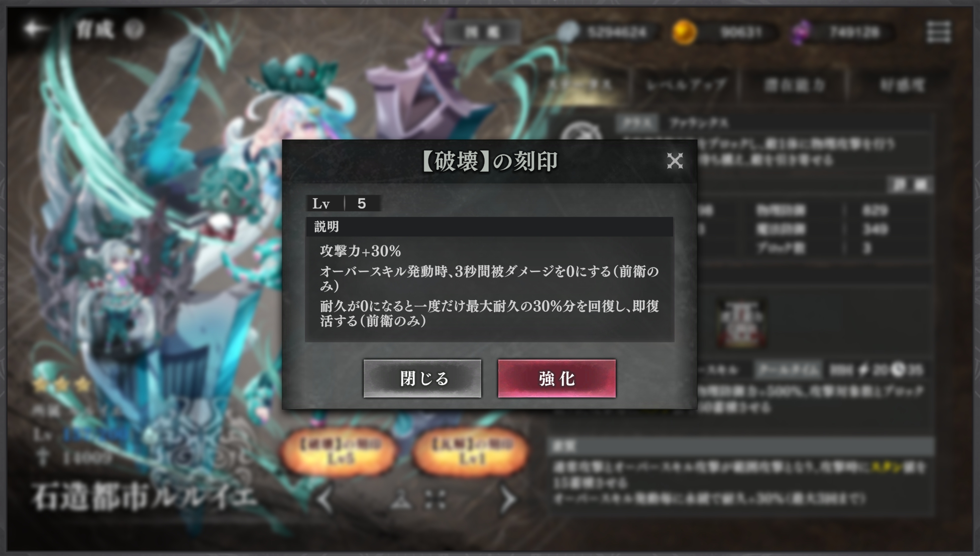Tap the silver stone currency icon

pos(568,32)
